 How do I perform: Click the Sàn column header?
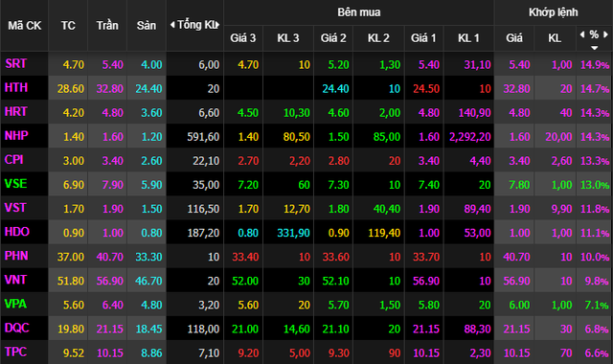[x=147, y=26]
